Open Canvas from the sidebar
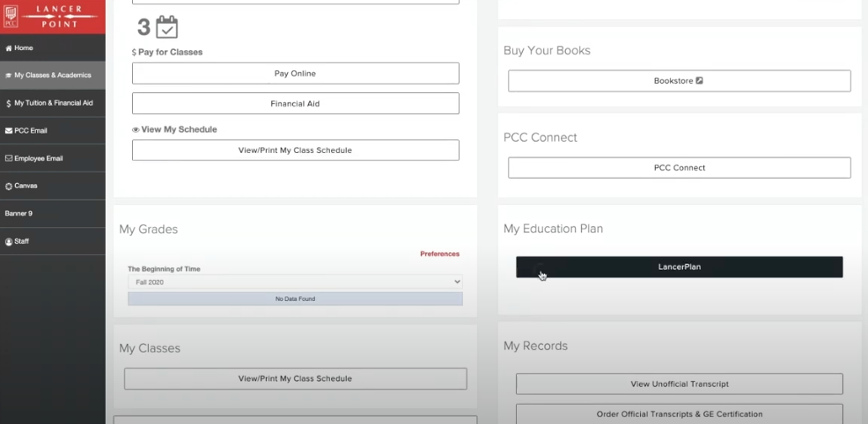This screenshot has width=868, height=424. point(53,186)
